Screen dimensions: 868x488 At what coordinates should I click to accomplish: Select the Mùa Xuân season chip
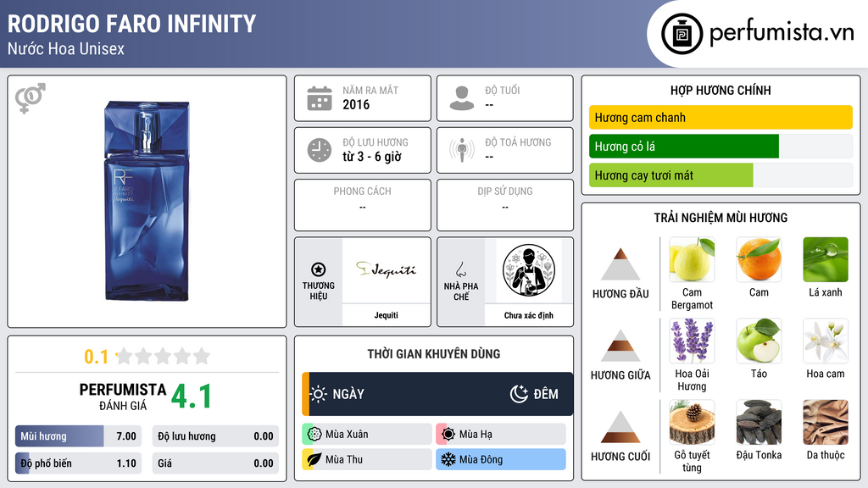pos(367,435)
